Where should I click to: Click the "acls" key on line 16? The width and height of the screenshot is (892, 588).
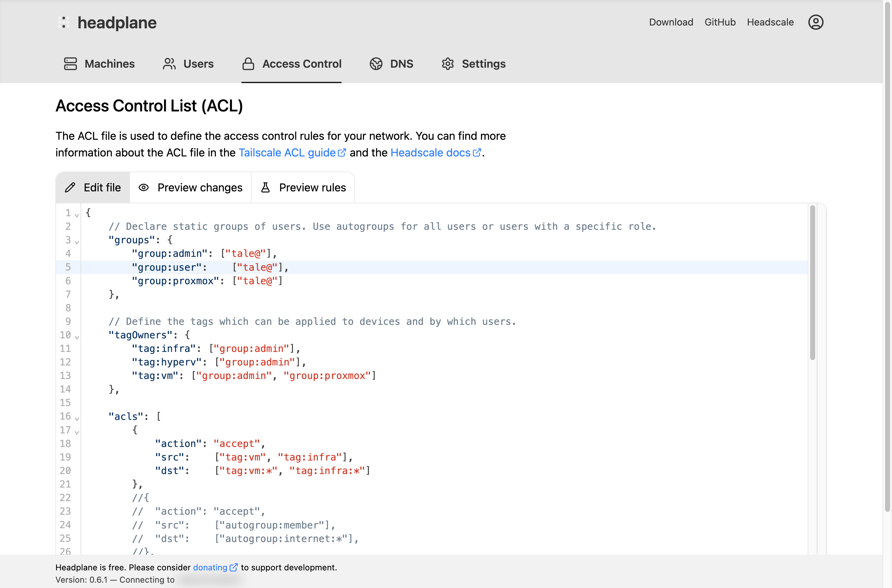pos(126,417)
